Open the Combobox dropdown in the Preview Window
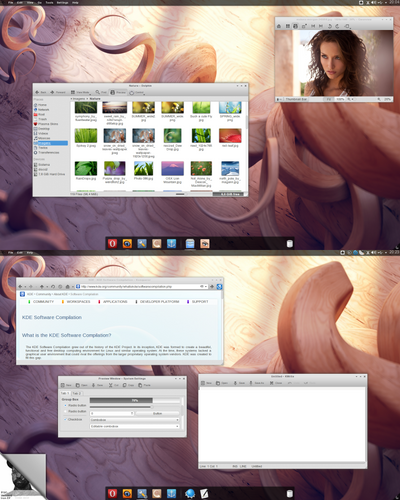Viewport: 400px width, 500px height. click(135, 420)
